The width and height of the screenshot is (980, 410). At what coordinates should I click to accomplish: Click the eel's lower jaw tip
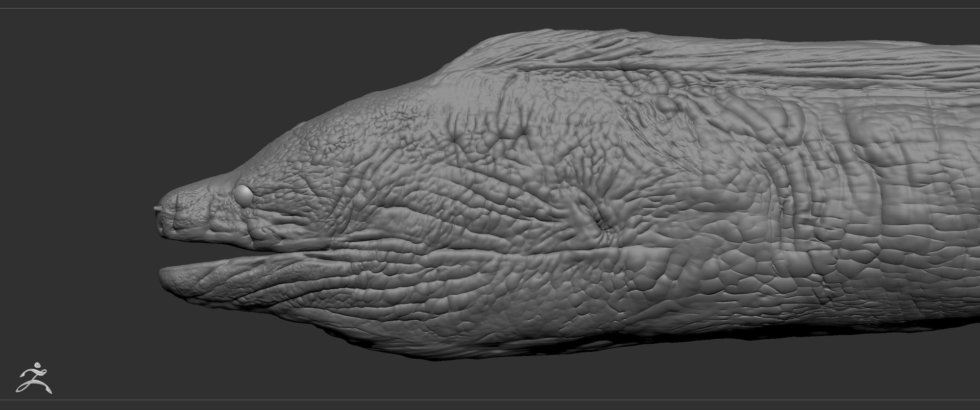coord(169,280)
